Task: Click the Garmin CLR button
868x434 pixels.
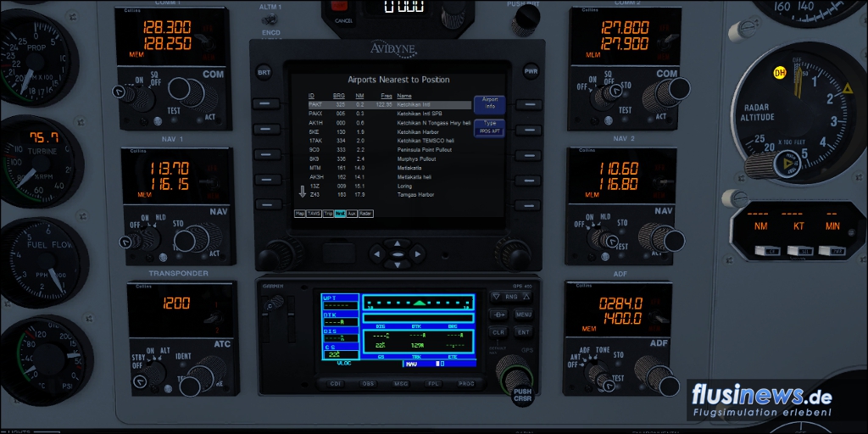Action: 498,332
